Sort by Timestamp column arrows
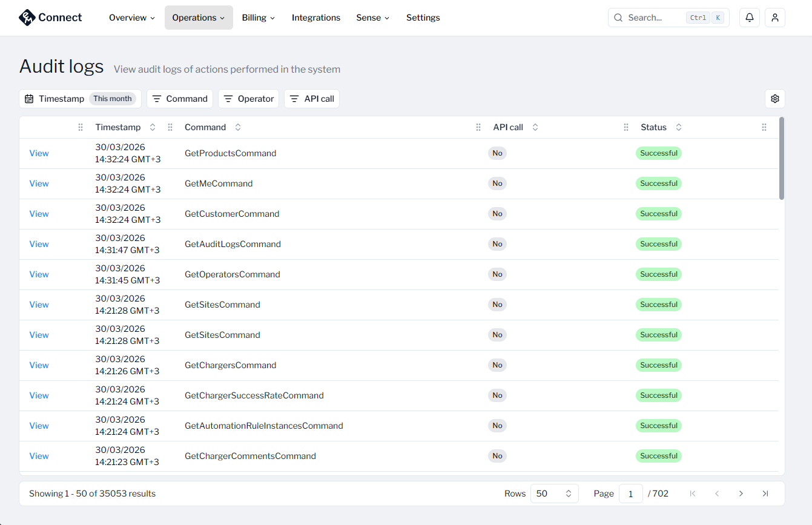 click(x=153, y=127)
